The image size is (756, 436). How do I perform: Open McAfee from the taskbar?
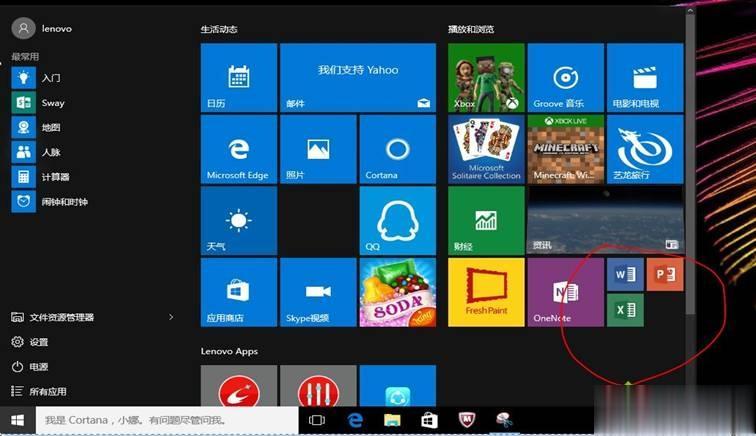point(467,421)
